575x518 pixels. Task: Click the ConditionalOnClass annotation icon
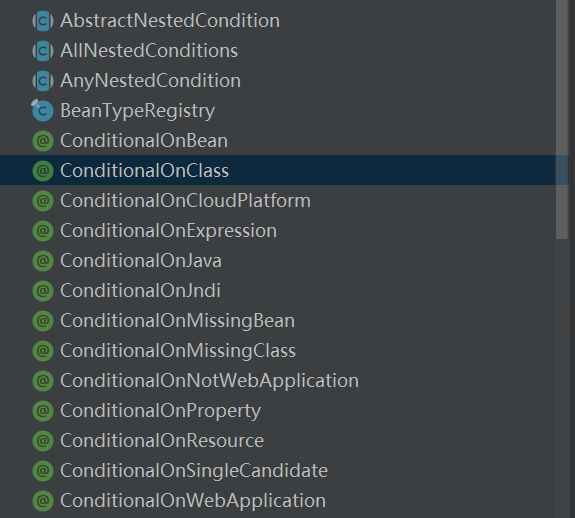[43, 171]
